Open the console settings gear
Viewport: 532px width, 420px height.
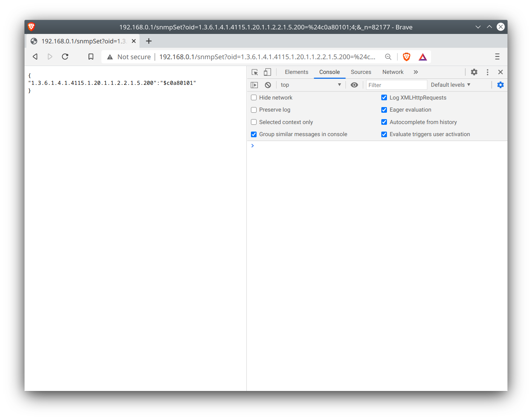pyautogui.click(x=500, y=85)
